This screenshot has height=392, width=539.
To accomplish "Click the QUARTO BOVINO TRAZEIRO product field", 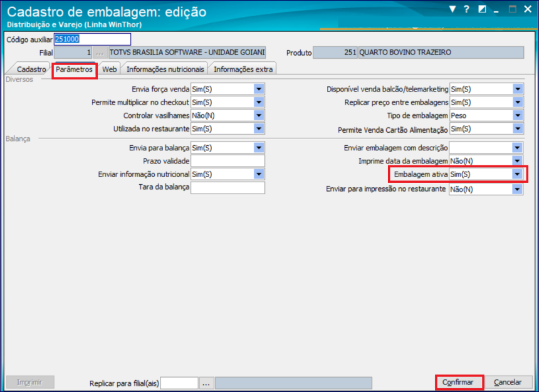I will click(441, 53).
